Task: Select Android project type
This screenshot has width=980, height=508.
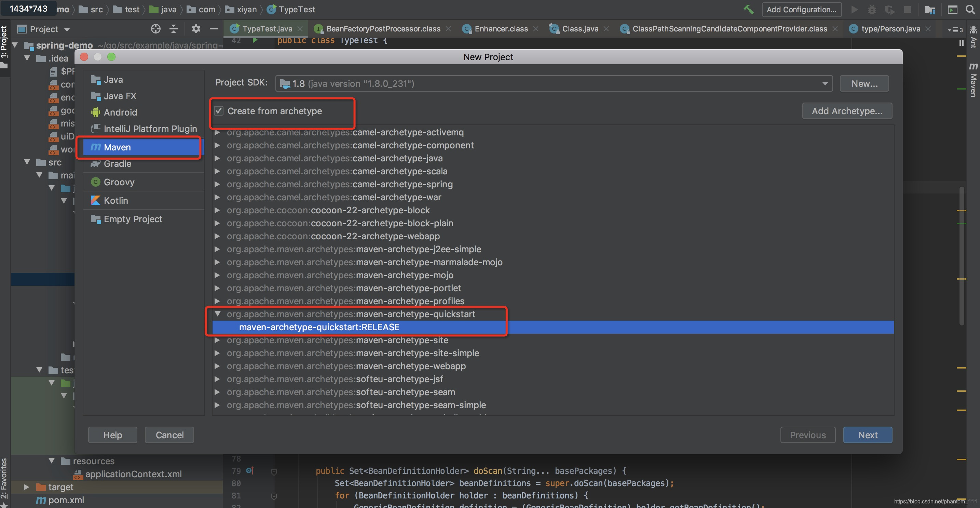Action: pyautogui.click(x=144, y=112)
